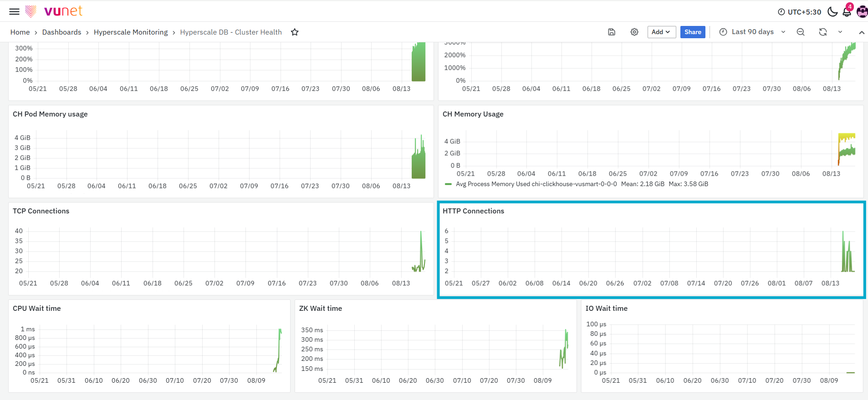
Task: Click the vunet logo
Action: 53,11
